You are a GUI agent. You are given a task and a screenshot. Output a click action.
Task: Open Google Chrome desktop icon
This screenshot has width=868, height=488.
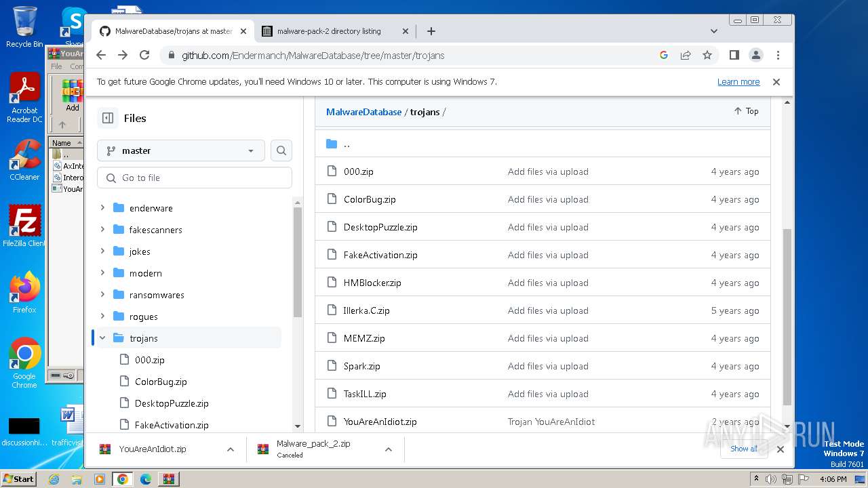pyautogui.click(x=24, y=363)
